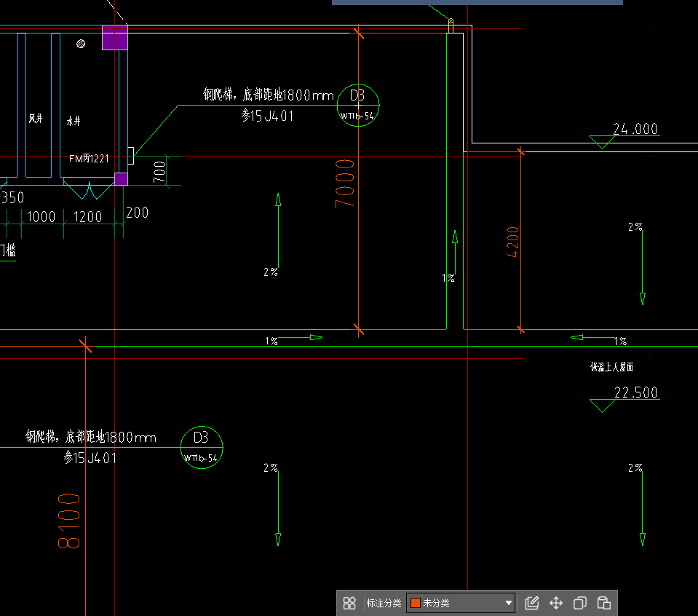The height and width of the screenshot is (616, 698).
Task: Click the copy annotation icon
Action: click(580, 603)
